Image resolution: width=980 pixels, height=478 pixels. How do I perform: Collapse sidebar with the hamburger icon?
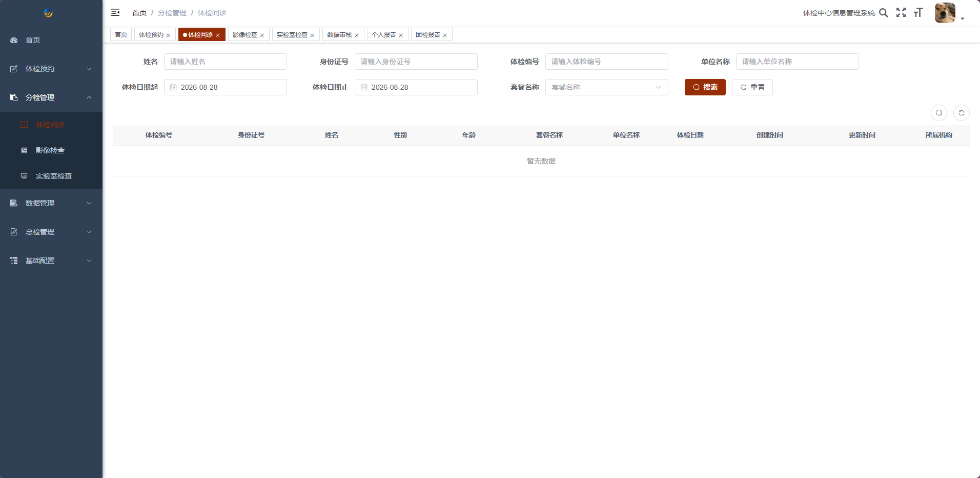click(115, 12)
